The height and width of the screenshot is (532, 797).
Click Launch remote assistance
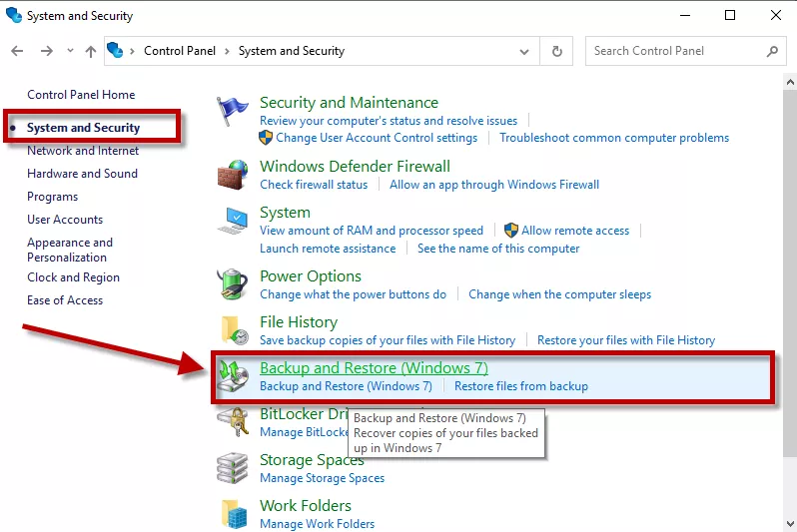point(328,249)
